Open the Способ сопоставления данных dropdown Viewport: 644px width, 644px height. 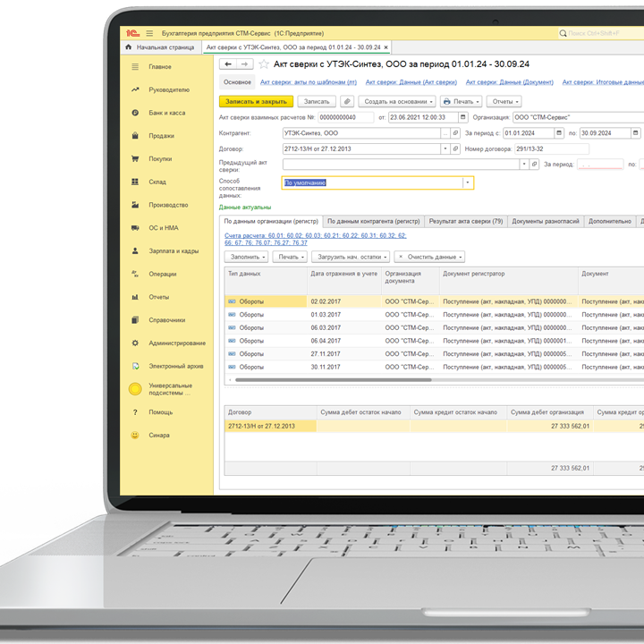[x=467, y=182]
